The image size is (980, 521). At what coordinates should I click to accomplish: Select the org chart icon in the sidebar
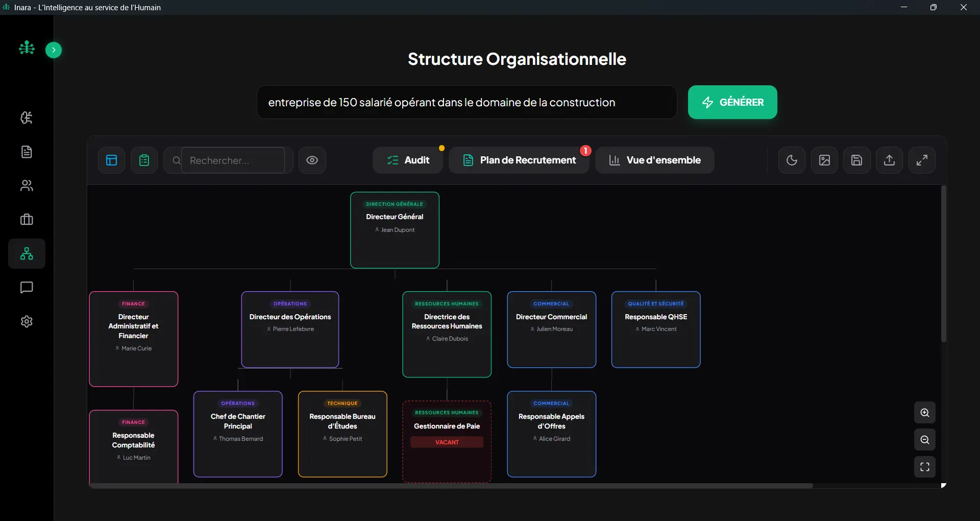pos(27,253)
